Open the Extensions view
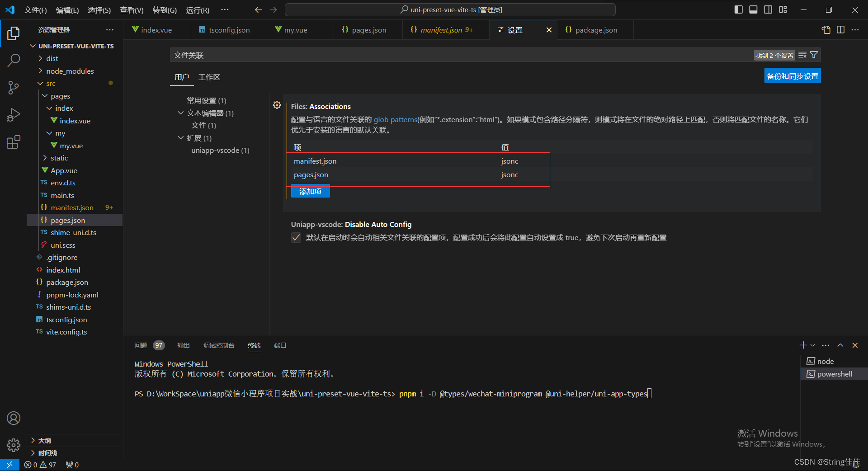 tap(14, 141)
